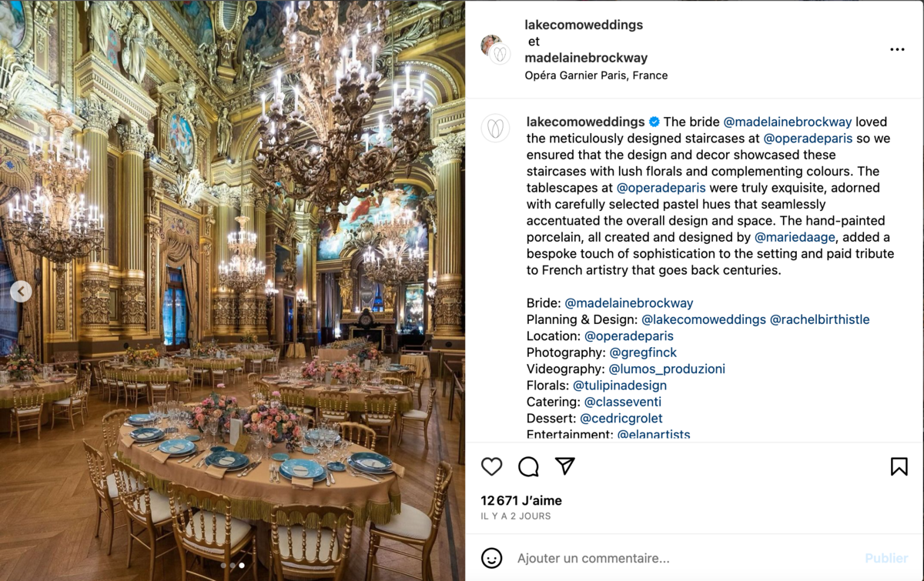Save the post with the bookmark icon
This screenshot has height=581, width=924.
(x=899, y=466)
